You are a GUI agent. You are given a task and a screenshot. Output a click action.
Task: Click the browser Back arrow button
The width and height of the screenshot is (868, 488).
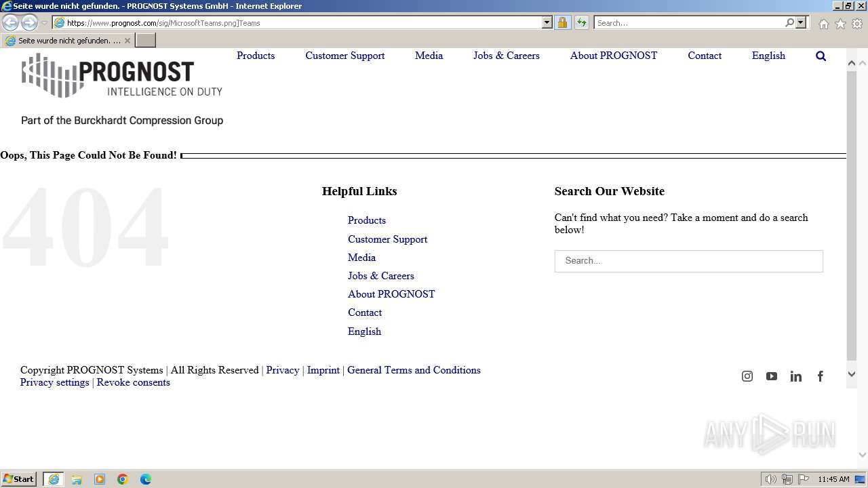(x=10, y=23)
